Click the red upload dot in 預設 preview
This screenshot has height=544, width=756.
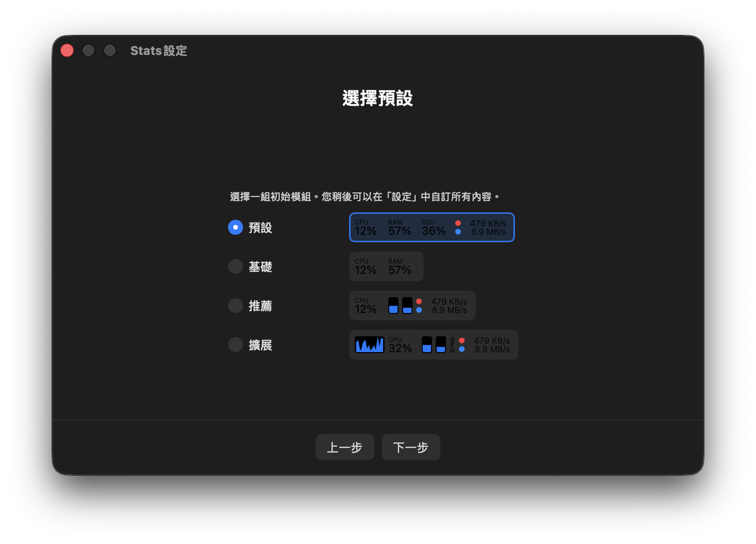coord(458,223)
